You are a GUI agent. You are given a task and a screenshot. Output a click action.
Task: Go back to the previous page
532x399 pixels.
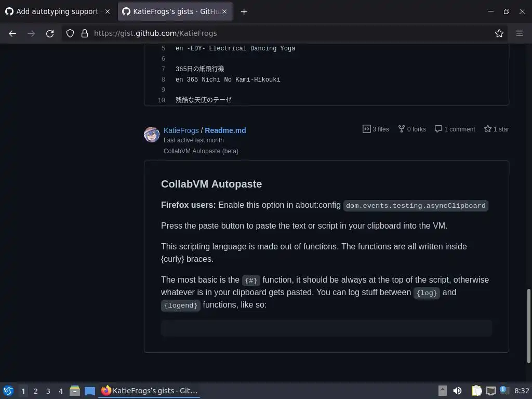12,33
